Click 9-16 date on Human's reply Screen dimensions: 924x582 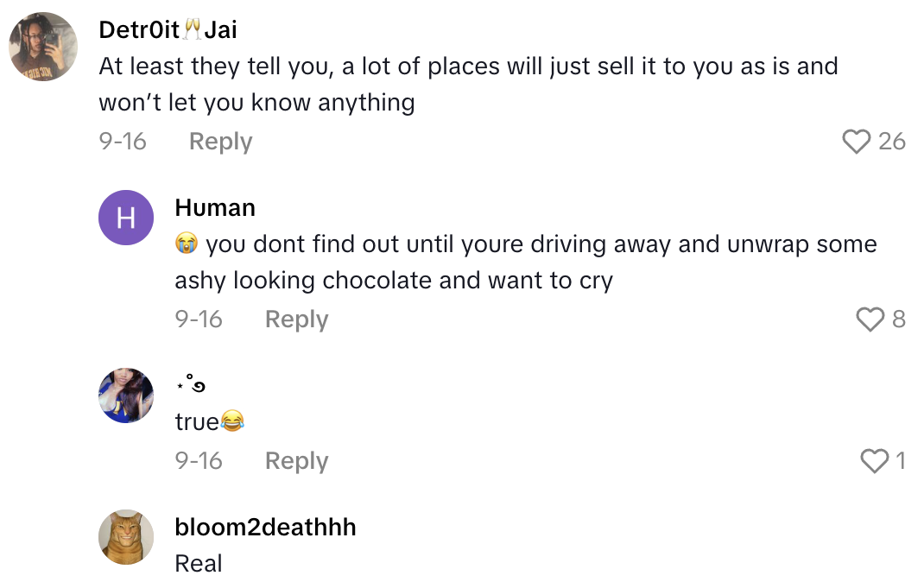[x=199, y=319]
